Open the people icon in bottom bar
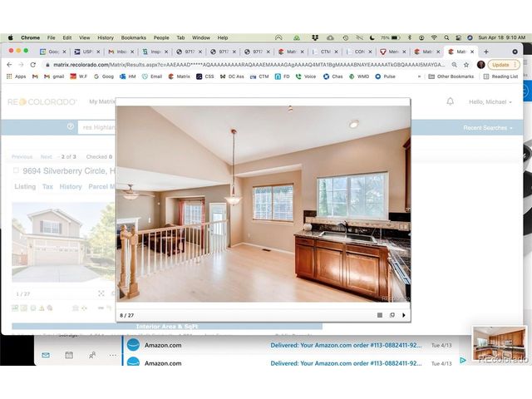 pyautogui.click(x=91, y=355)
